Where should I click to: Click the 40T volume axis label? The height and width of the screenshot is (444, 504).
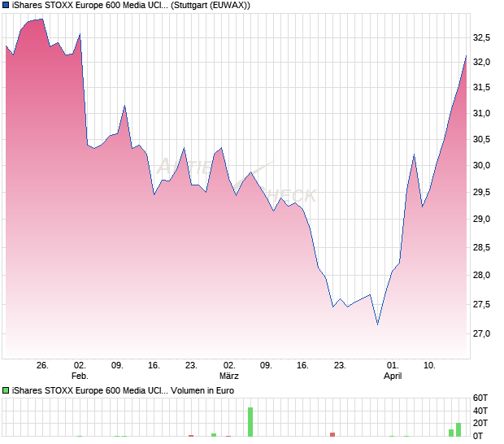(x=480, y=411)
